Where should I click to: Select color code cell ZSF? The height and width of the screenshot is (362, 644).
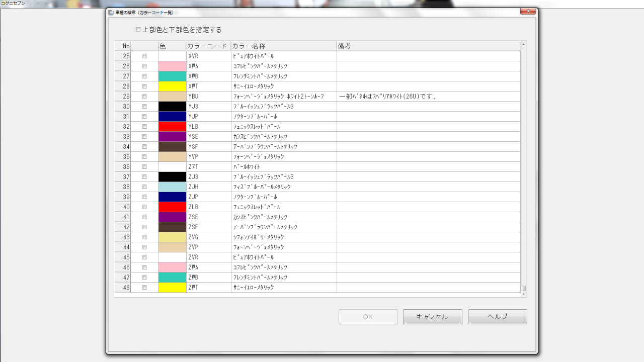coord(208,227)
